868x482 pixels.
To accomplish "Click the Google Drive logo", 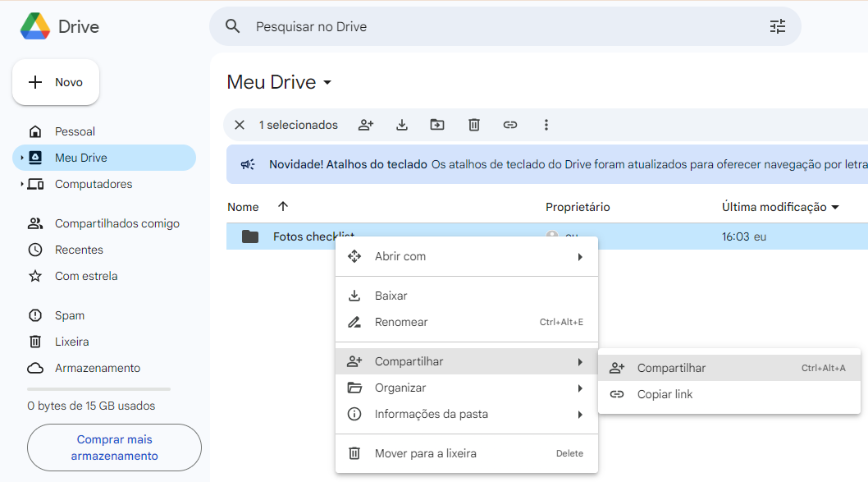I will (x=35, y=26).
